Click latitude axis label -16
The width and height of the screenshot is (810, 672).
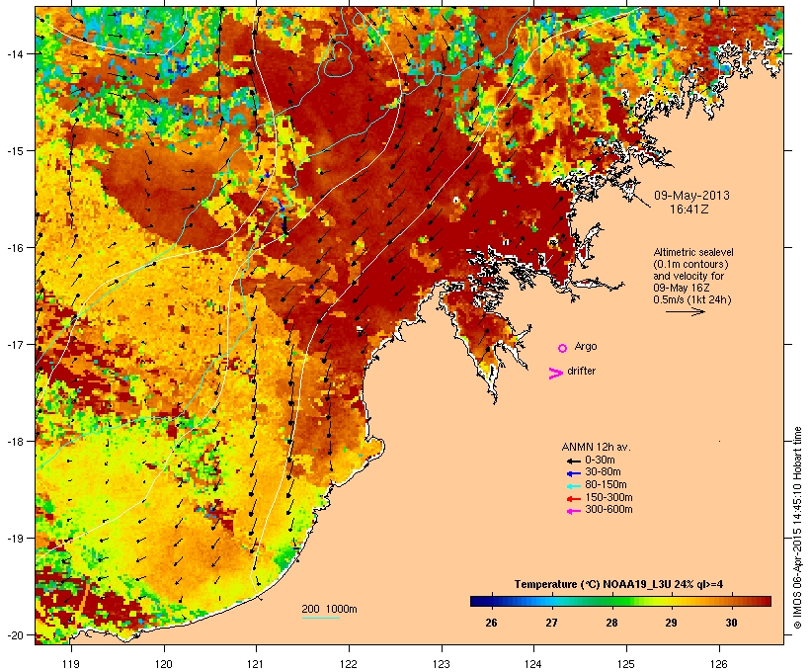[x=15, y=248]
